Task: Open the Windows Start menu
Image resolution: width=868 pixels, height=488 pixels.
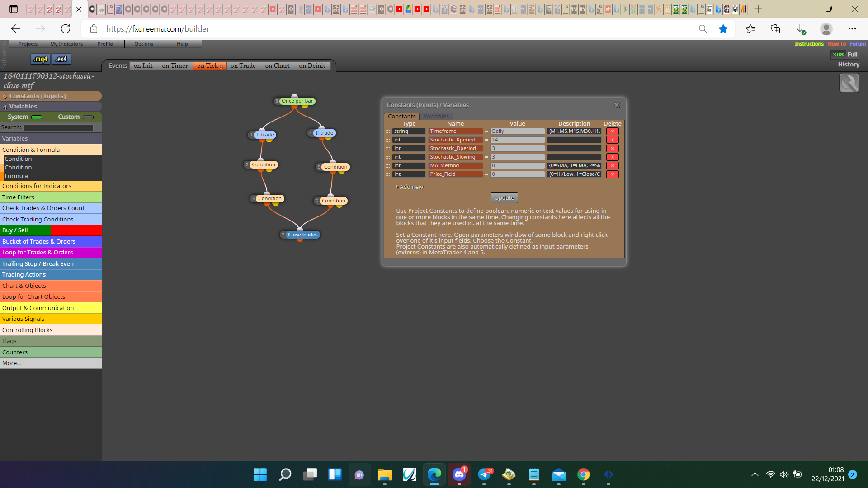Action: (x=260, y=474)
